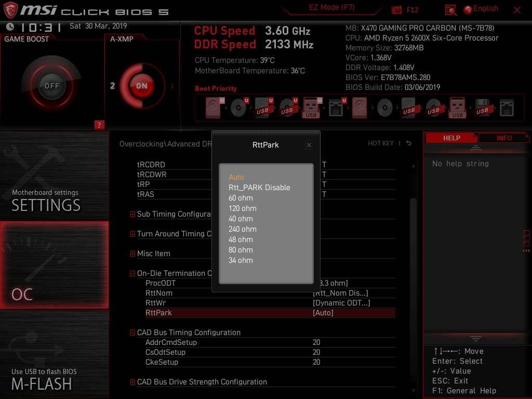Screen dimensions: 532x399
Task: Click the MSI dragon shield logo
Action: (10, 10)
